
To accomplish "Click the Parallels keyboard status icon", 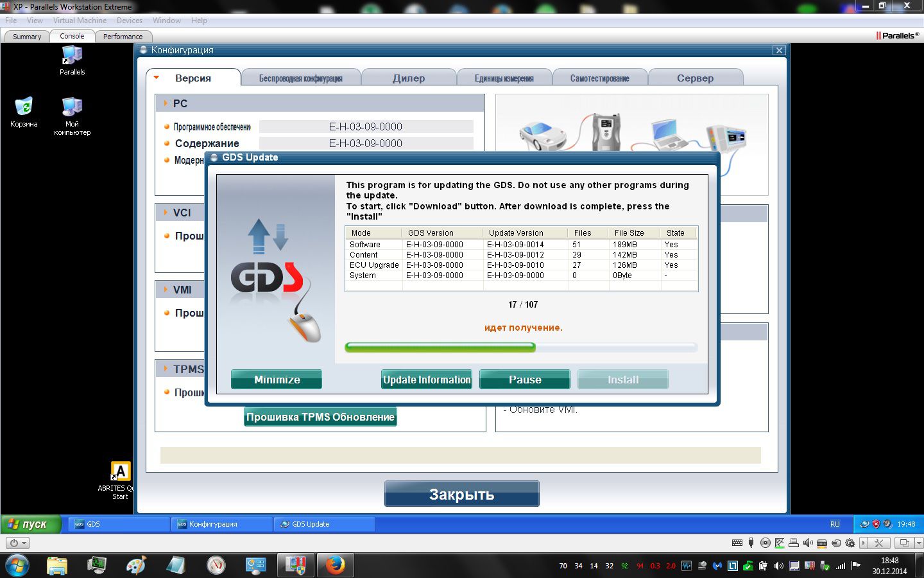I will point(737,543).
